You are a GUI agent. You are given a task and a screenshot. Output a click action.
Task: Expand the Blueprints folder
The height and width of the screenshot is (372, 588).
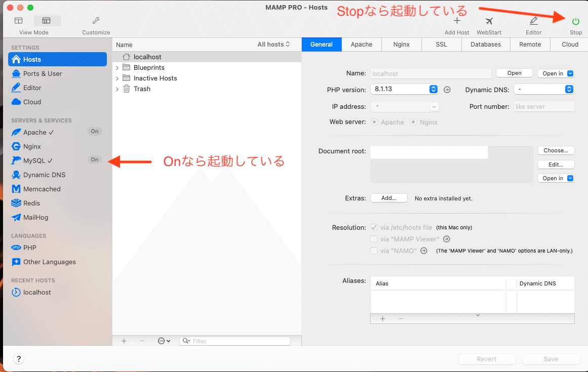(x=117, y=67)
